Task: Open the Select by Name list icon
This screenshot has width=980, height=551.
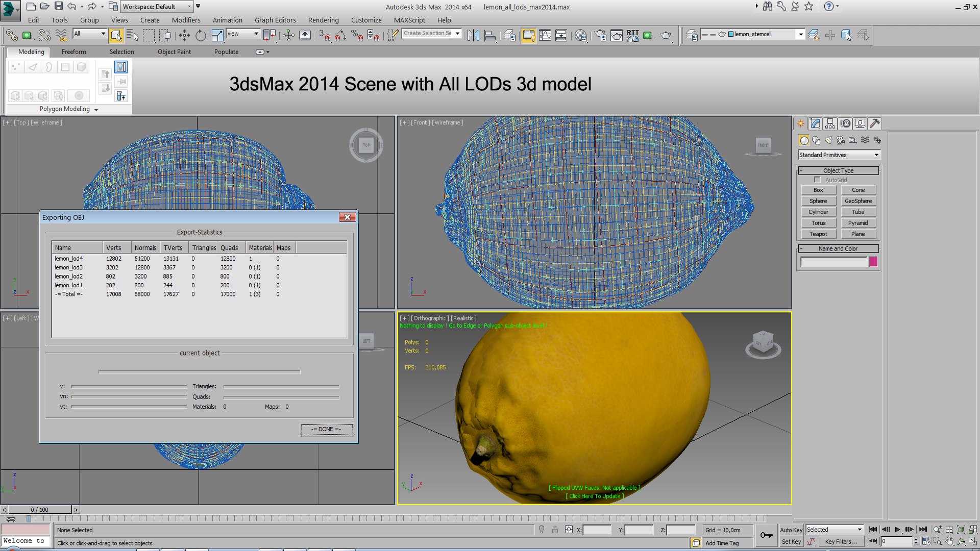Action: coord(132,35)
